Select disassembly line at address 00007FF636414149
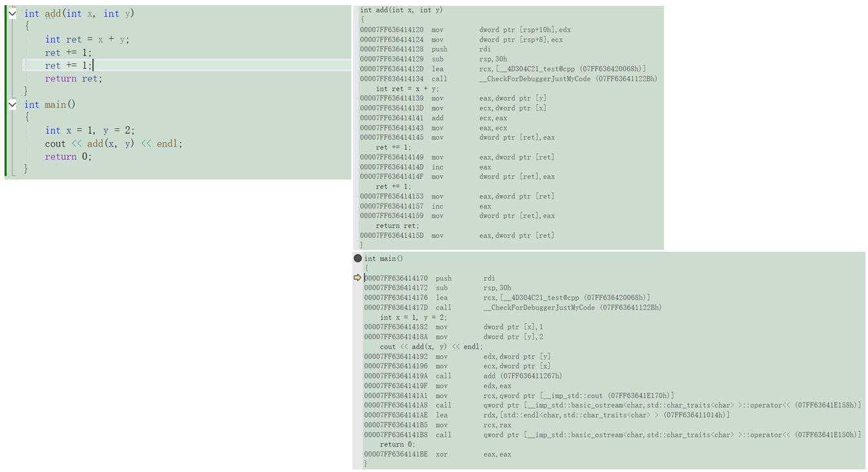This screenshot has height=472, width=868. point(457,157)
